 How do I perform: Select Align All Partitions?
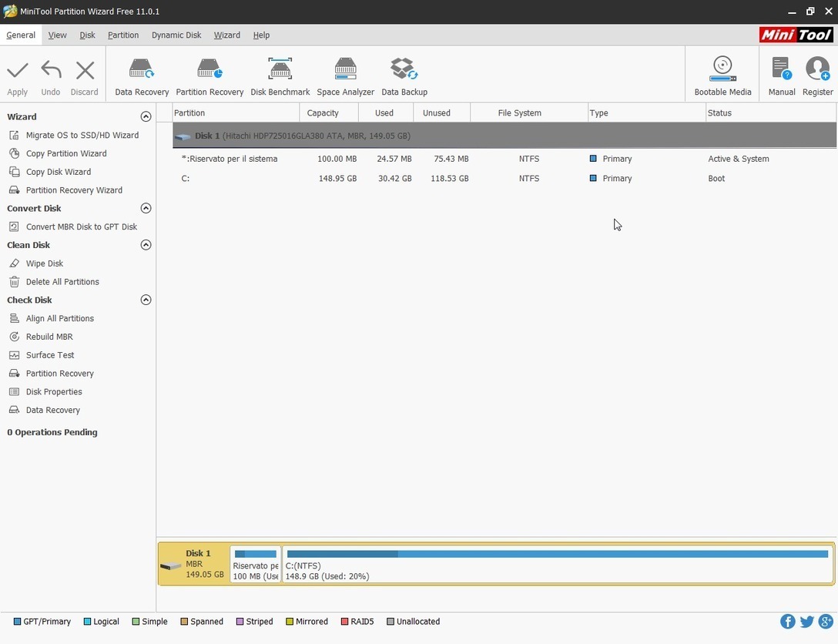(52, 318)
